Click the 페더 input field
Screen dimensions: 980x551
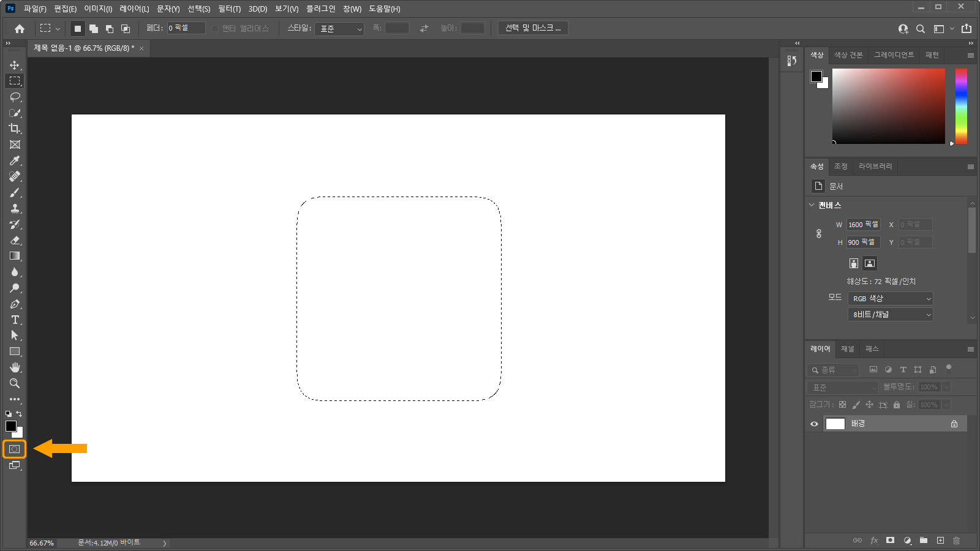coord(186,28)
